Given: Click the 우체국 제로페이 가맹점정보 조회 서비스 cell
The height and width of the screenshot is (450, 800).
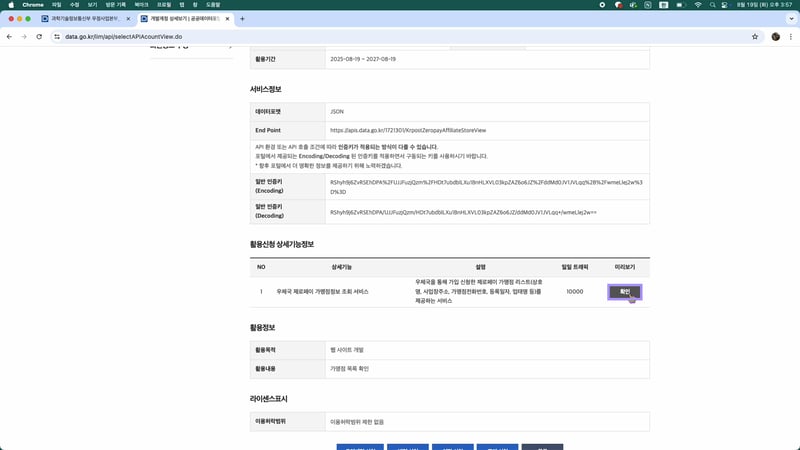Looking at the screenshot, I should click(322, 292).
